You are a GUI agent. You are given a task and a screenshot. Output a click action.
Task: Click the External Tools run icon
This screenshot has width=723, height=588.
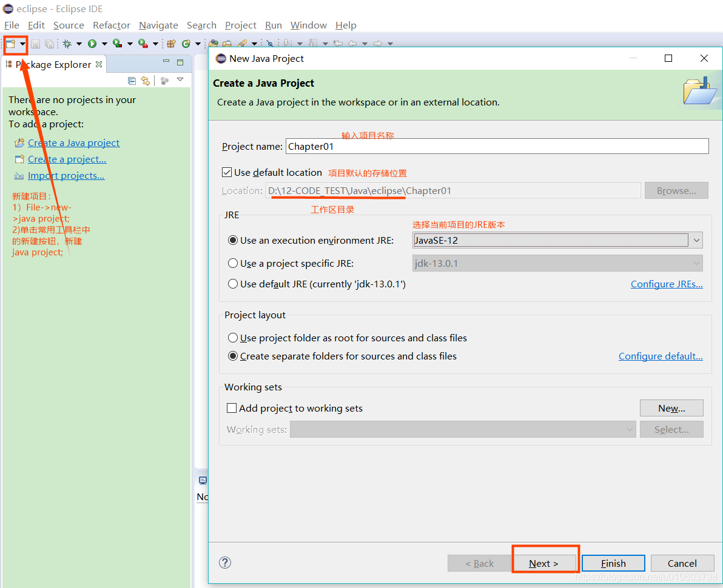pos(143,44)
